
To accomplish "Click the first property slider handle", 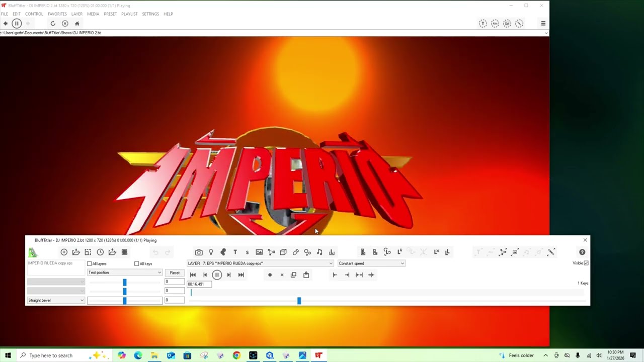I will coord(125,282).
